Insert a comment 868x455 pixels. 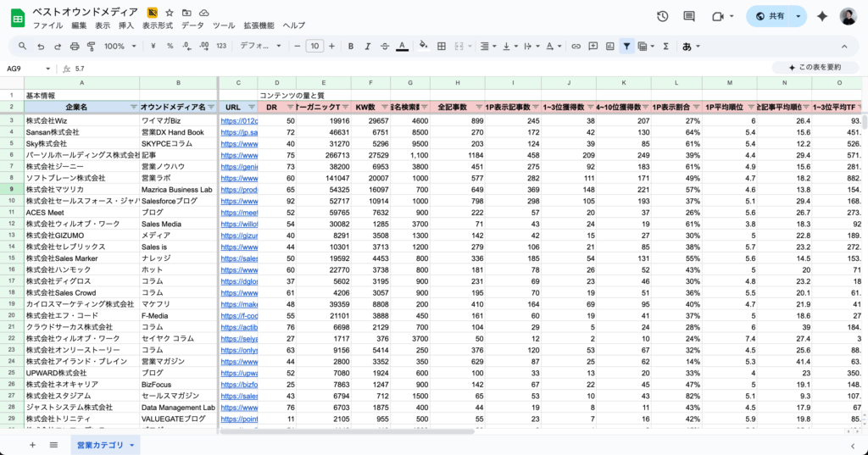(593, 47)
